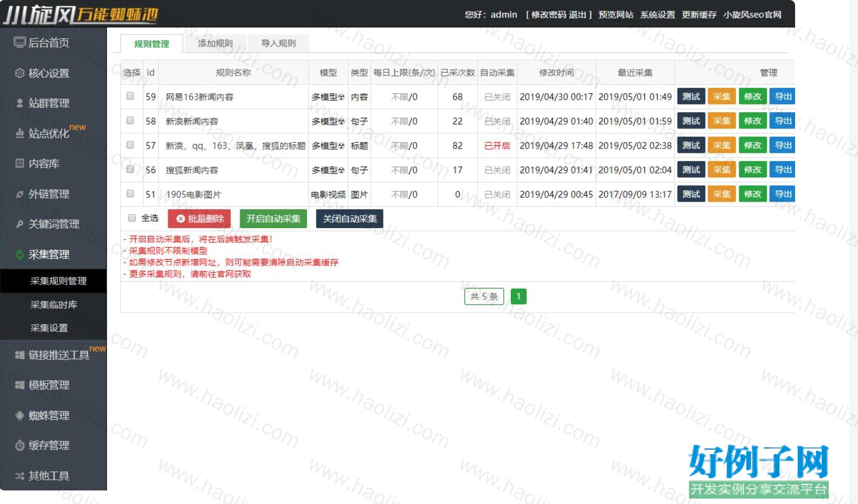Click the 最近采集 column header
858x504 pixels.
[635, 73]
